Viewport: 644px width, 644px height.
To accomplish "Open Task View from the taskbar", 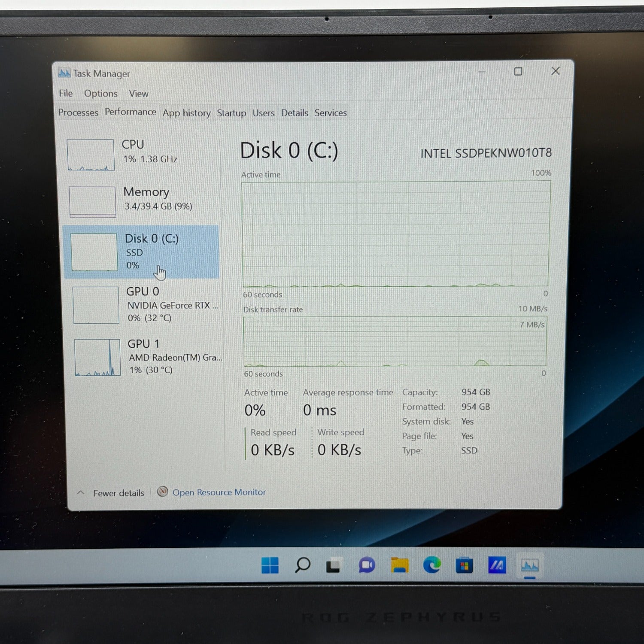I will point(334,565).
